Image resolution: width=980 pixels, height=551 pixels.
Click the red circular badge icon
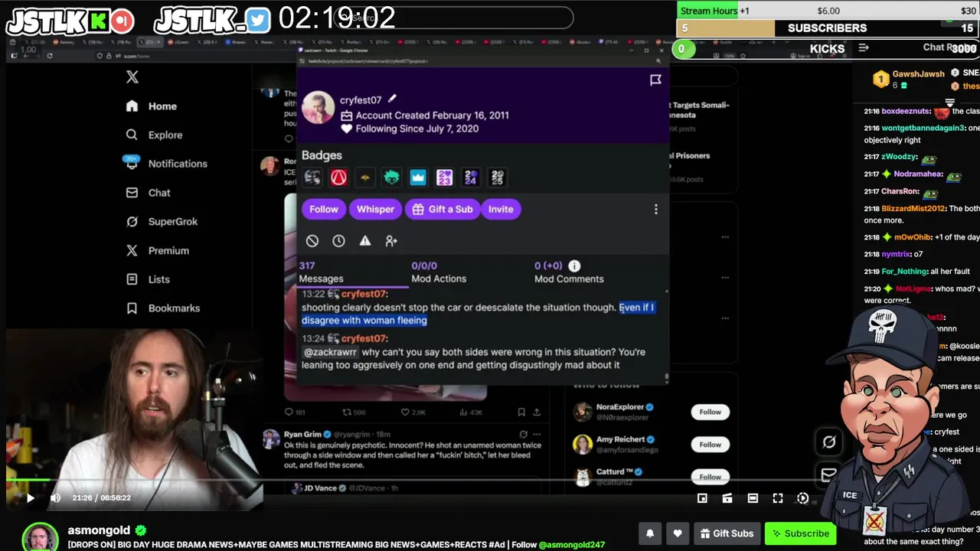point(338,178)
